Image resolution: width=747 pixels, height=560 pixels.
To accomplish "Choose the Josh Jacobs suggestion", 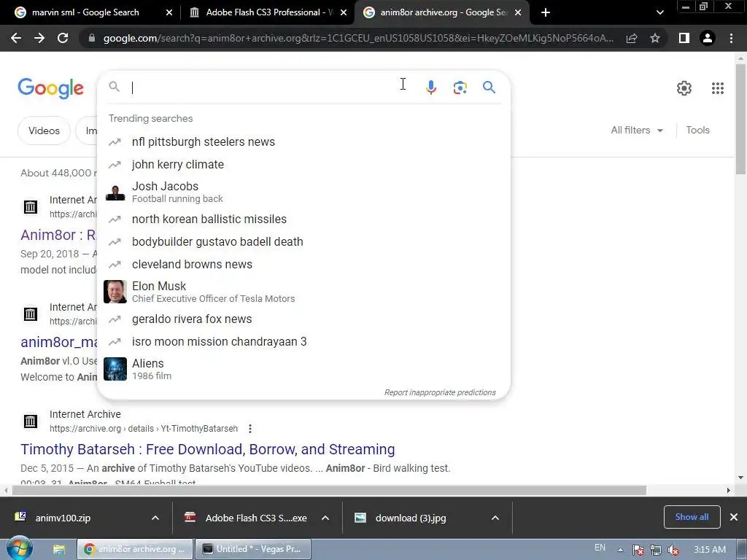I will [x=303, y=192].
